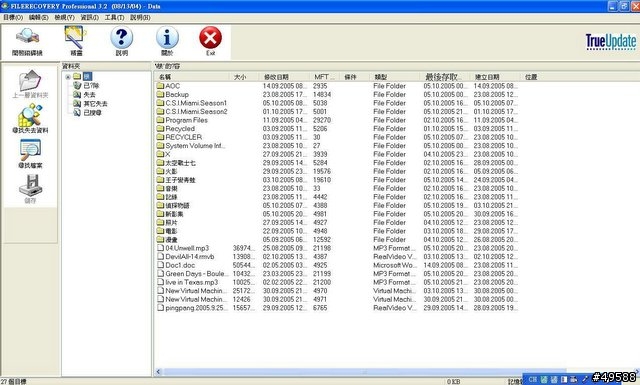Launch the wizard wand toolbar icon
The height and width of the screenshot is (385, 640).
click(x=76, y=37)
